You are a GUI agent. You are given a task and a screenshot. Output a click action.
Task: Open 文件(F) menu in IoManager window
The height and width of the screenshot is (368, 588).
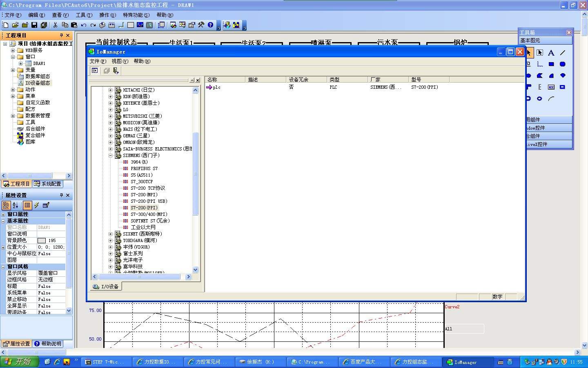98,61
